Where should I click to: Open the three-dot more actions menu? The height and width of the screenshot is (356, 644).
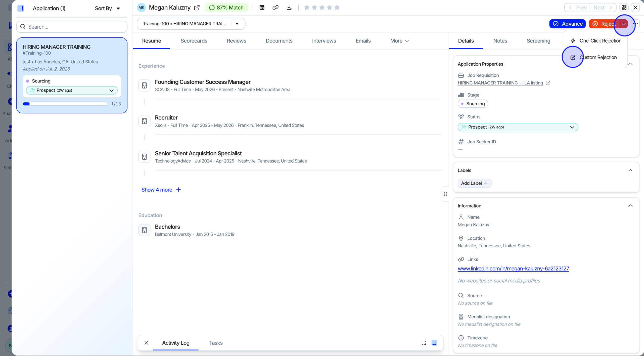pos(636,24)
